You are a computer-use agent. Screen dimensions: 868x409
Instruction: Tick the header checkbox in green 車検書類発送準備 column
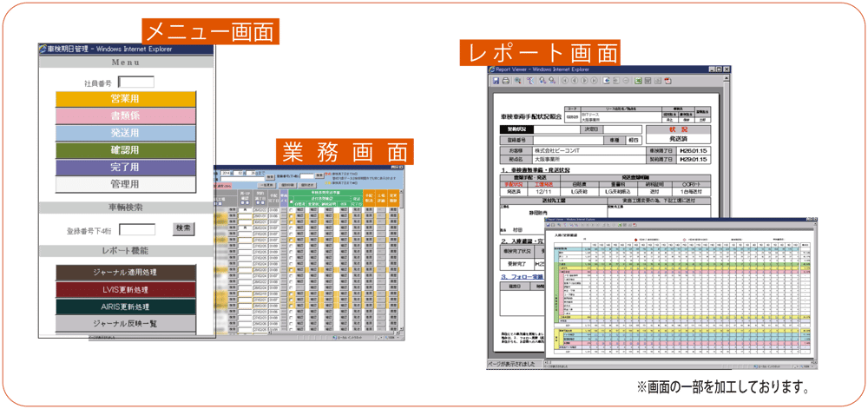coord(291,201)
